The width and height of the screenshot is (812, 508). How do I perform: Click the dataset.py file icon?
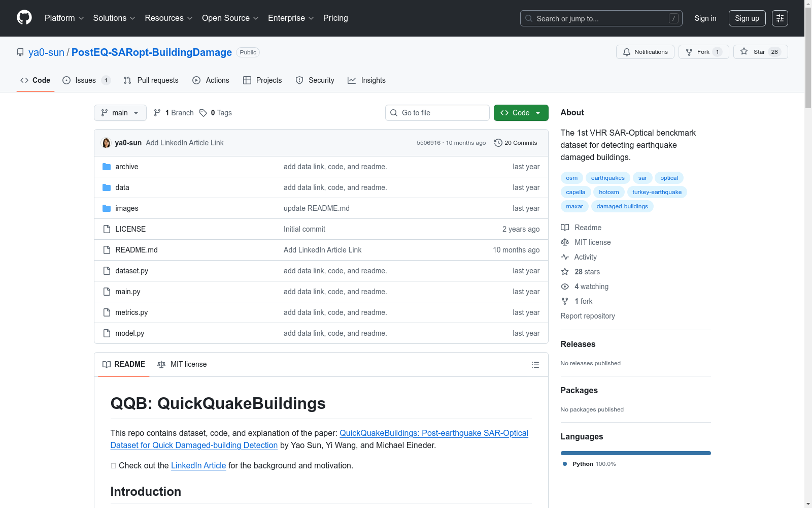(x=107, y=271)
